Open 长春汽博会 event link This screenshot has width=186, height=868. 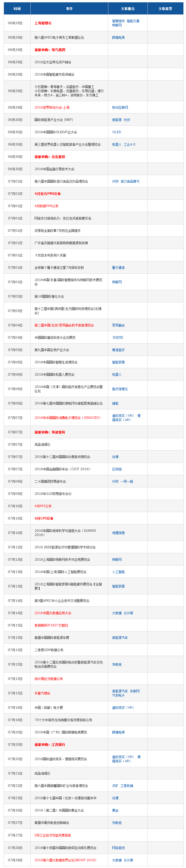tap(42, 693)
